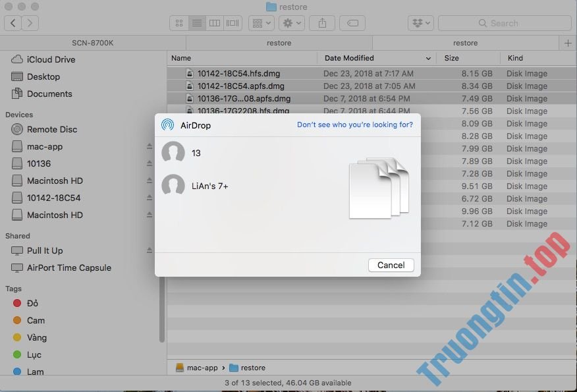577x392 pixels.
Task: Go back with the left arrow button
Action: [x=13, y=23]
